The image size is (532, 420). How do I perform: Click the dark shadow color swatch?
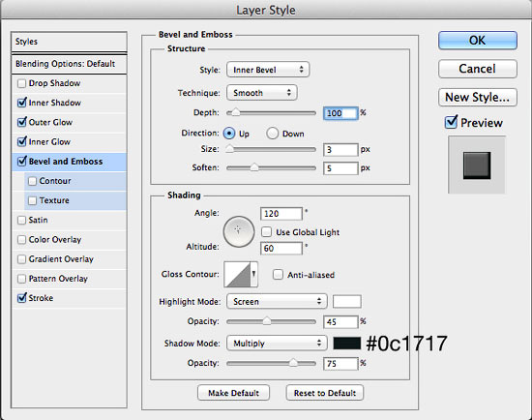click(346, 344)
